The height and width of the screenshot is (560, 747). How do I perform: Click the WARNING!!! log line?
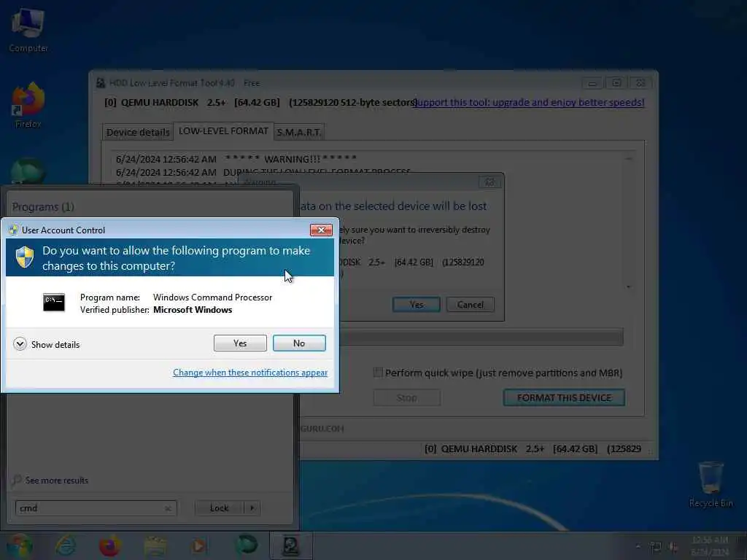tap(236, 159)
